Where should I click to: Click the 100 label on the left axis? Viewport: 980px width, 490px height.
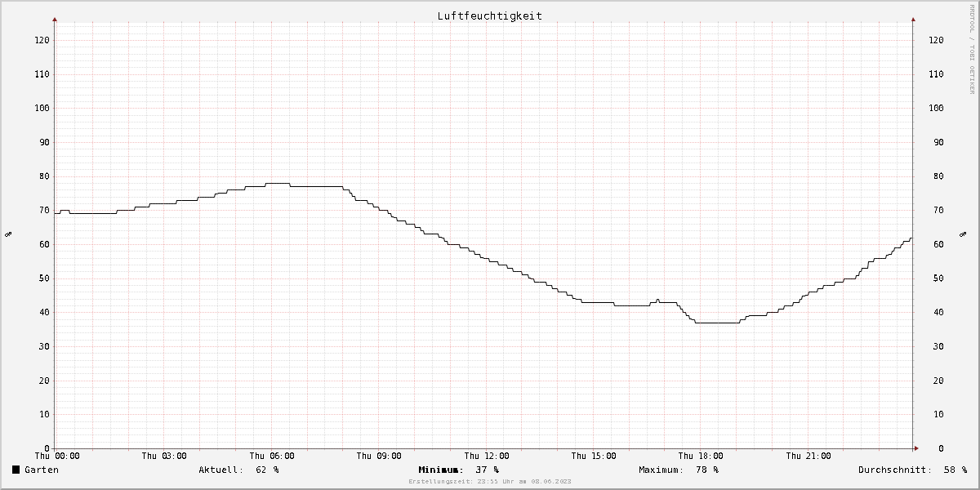(41, 108)
